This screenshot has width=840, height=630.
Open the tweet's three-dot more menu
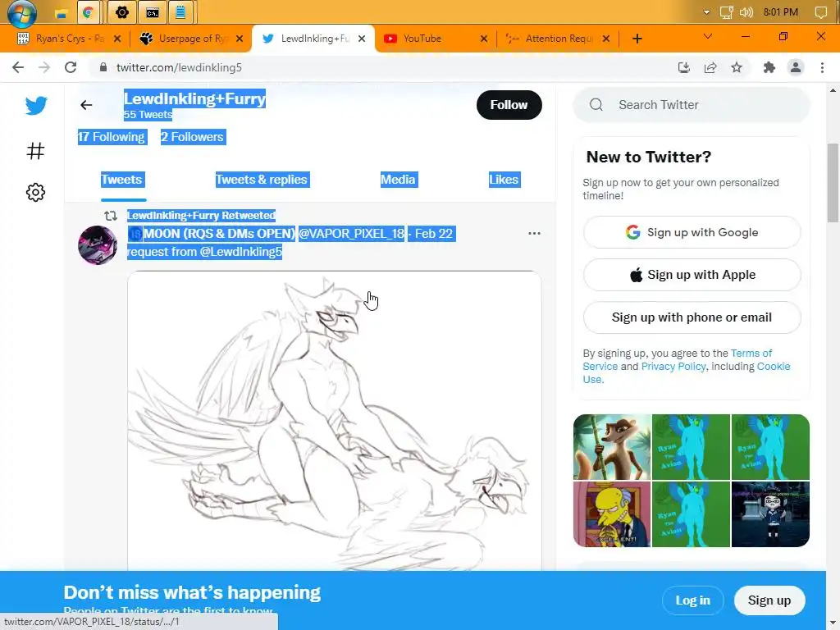click(x=534, y=234)
